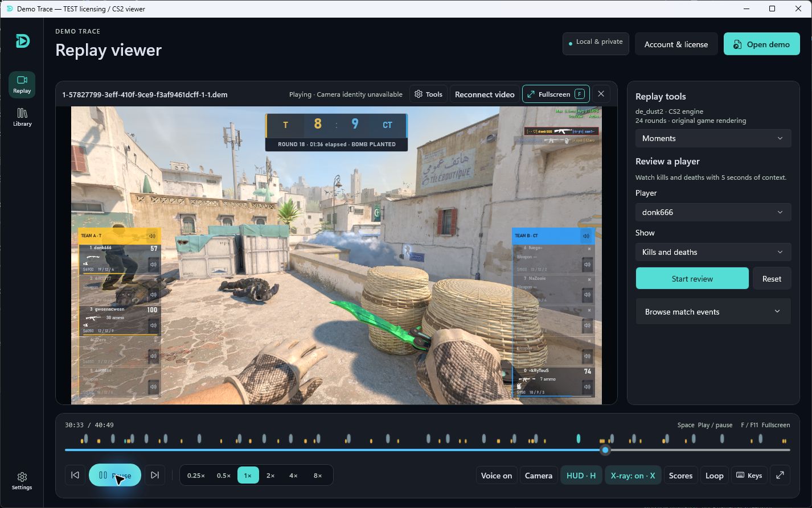Open the Player dropdown showing donk666
Image resolution: width=812 pixels, height=508 pixels.
pos(713,212)
